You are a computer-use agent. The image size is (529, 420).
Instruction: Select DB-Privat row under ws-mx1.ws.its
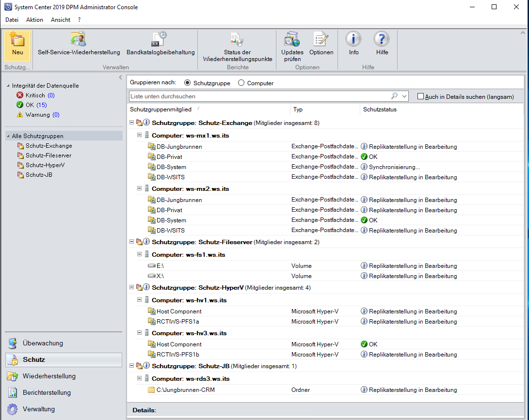click(x=325, y=157)
